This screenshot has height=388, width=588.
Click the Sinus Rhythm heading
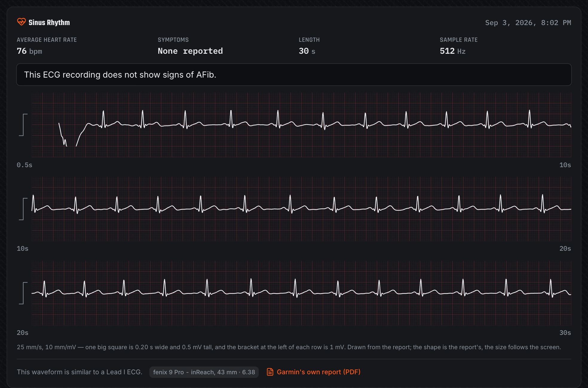point(49,22)
